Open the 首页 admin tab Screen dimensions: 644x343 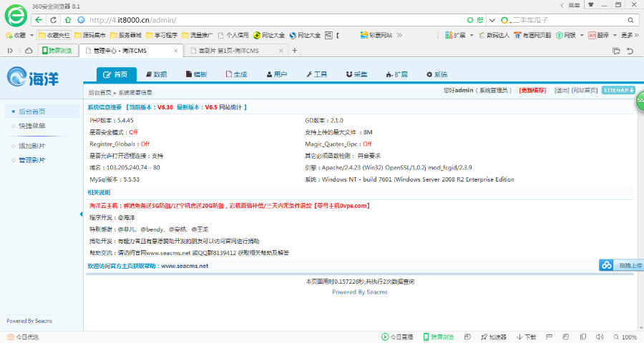[115, 74]
